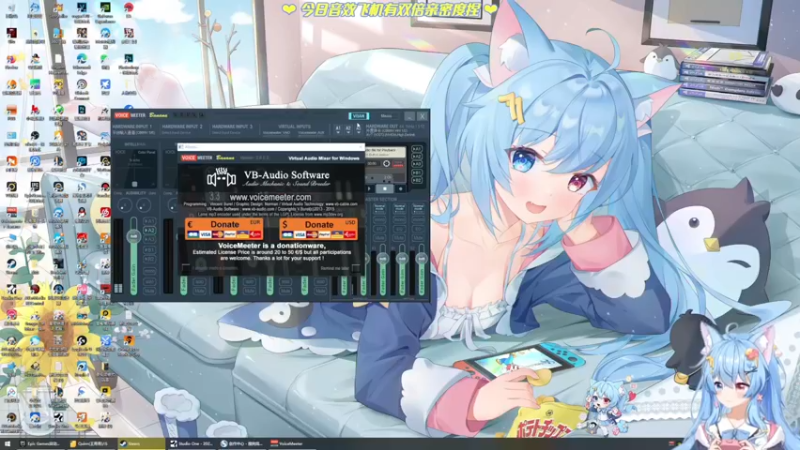Toggle recorder output to B1
The image size is (800, 450).
[x=417, y=172]
